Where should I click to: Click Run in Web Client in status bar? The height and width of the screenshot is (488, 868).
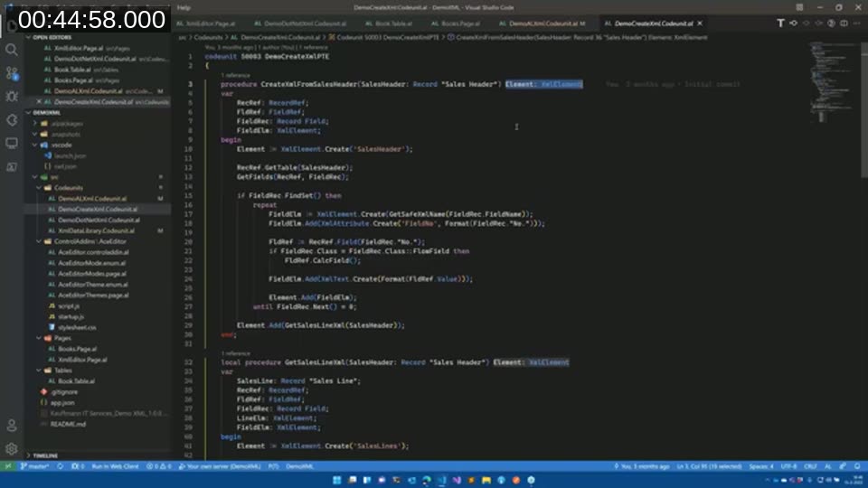[x=115, y=466]
